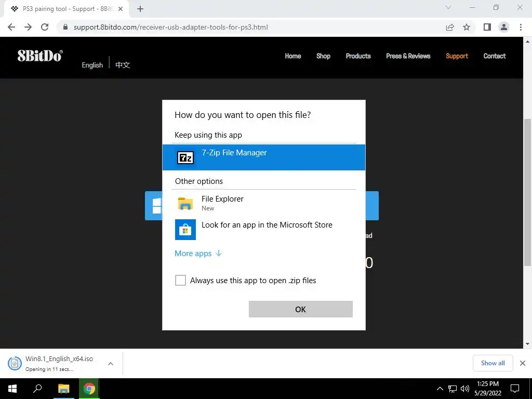Viewport: 532px width, 399px height.
Task: Open Chrome side panel
Action: click(487, 27)
